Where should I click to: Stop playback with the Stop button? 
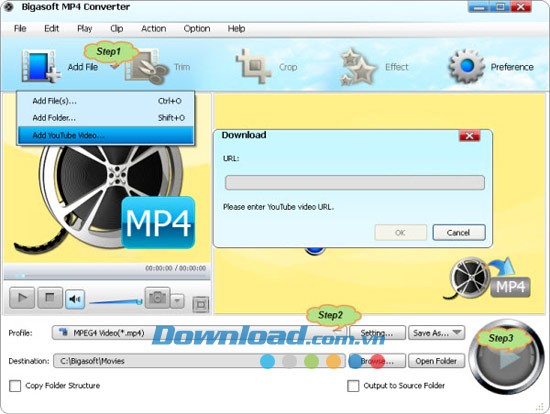[x=50, y=298]
